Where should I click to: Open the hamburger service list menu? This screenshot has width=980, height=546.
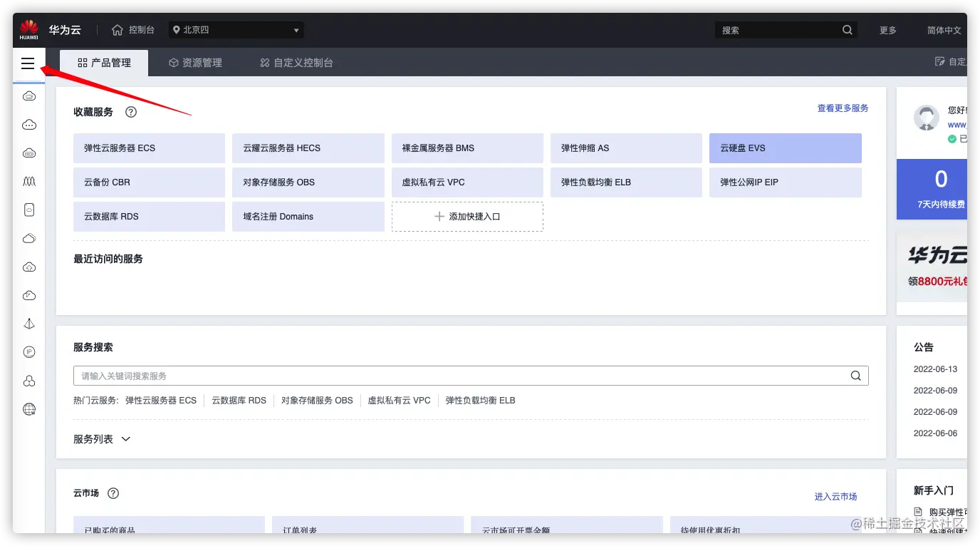click(x=28, y=64)
